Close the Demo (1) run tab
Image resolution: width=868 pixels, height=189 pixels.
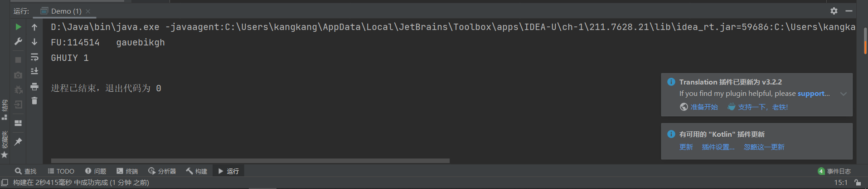click(88, 11)
